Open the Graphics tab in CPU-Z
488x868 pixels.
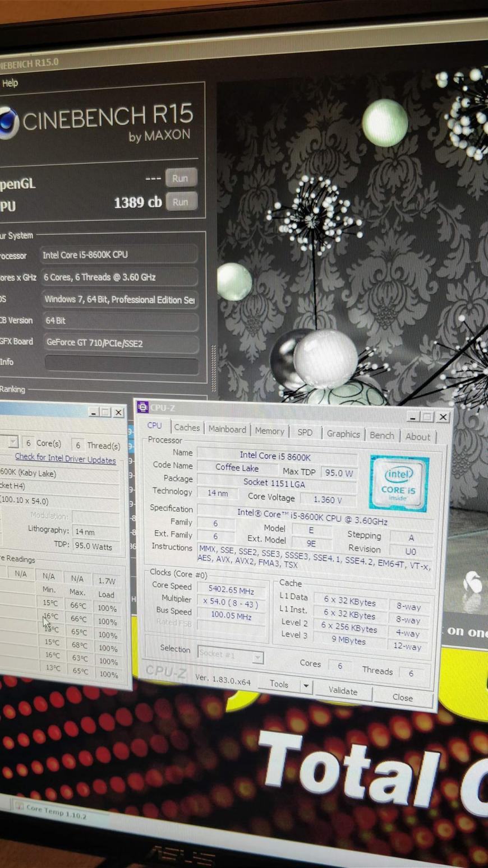pos(343,434)
